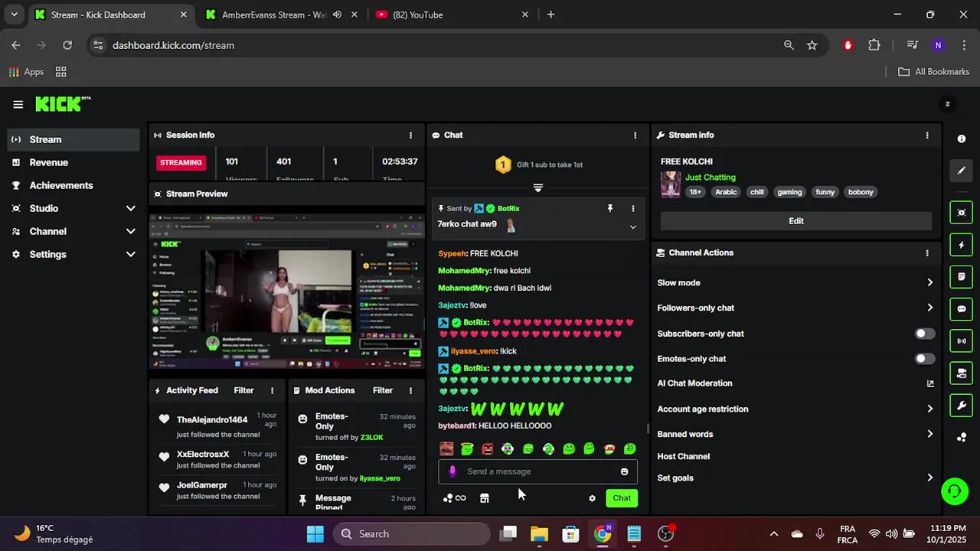
Task: Open chat settings gear icon
Action: 592,498
